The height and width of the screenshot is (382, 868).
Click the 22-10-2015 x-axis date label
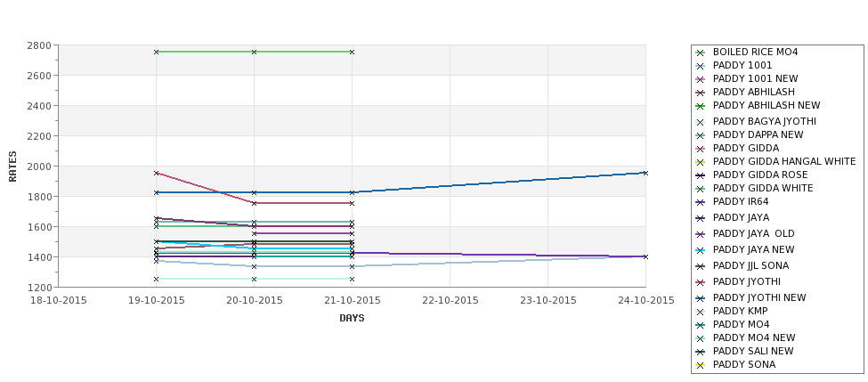[x=450, y=301]
